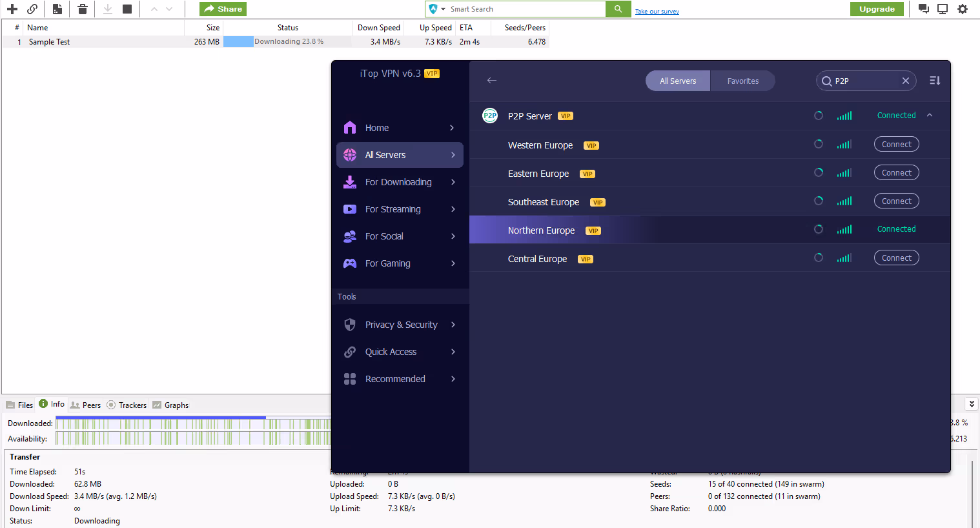Connect to Central Europe server

point(897,258)
